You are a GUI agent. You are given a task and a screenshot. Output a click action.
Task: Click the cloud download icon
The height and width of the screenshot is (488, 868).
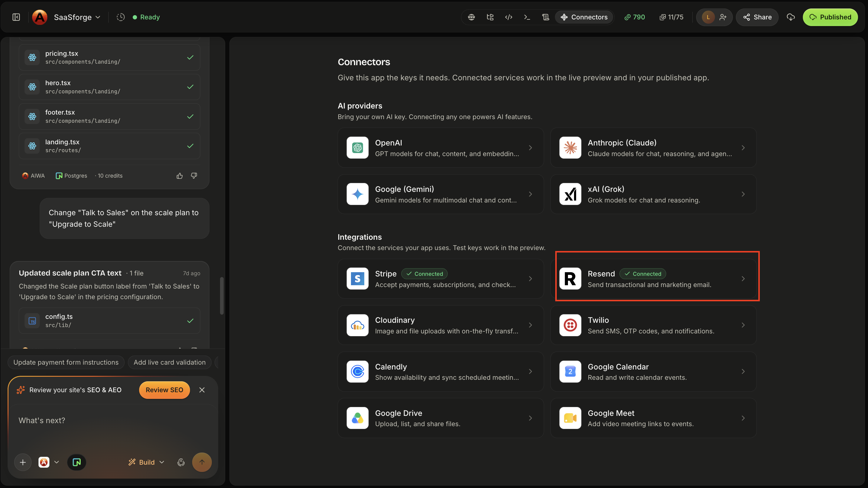click(790, 17)
